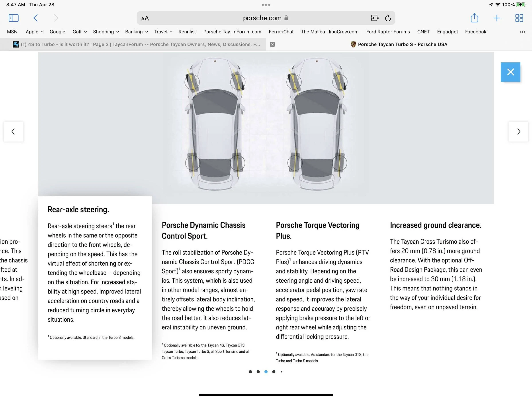
Task: Open the MSN bookmark
Action: [x=12, y=32]
